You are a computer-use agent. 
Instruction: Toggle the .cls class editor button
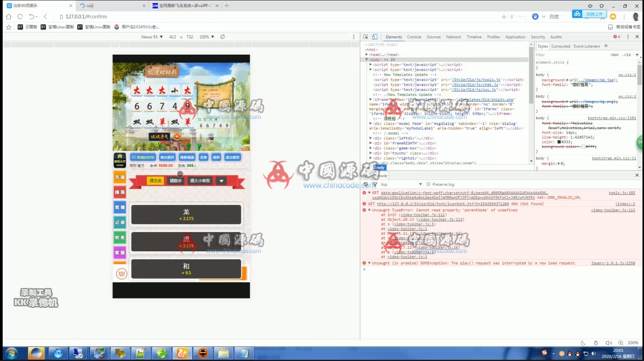(x=626, y=55)
